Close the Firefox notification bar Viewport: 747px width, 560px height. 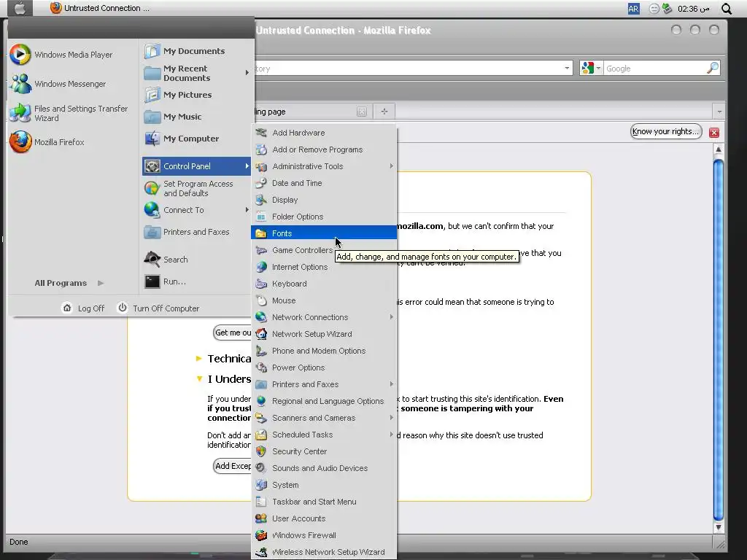click(713, 133)
